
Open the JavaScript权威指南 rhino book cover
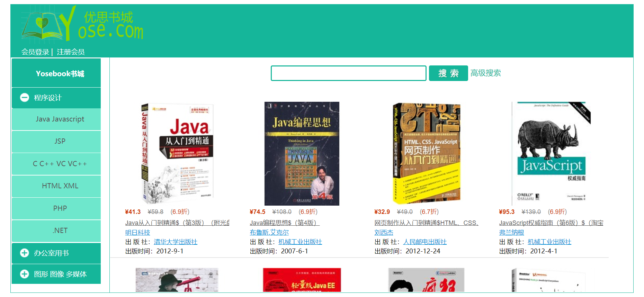pos(551,153)
